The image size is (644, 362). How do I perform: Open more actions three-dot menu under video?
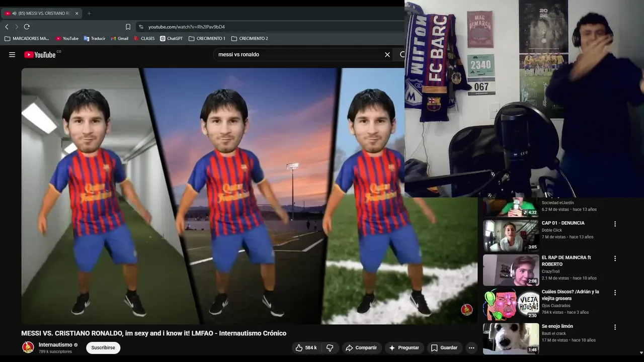point(471,347)
